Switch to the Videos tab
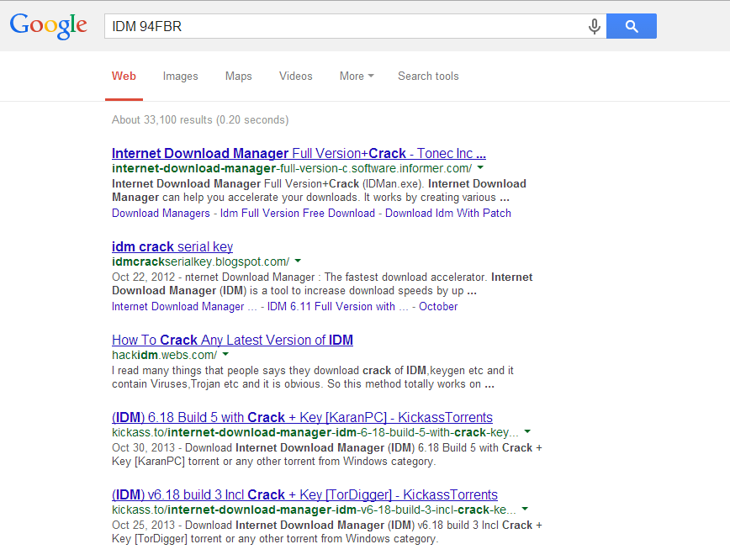Viewport: 730px width, 560px height. click(x=296, y=76)
